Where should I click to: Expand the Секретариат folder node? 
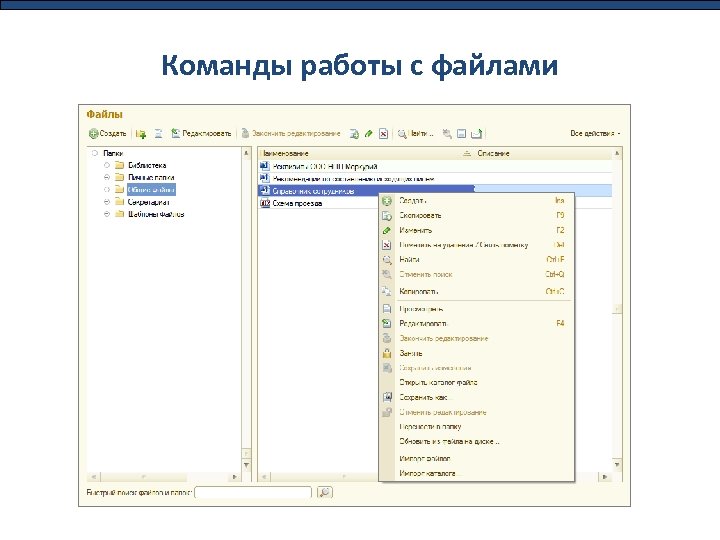click(107, 202)
